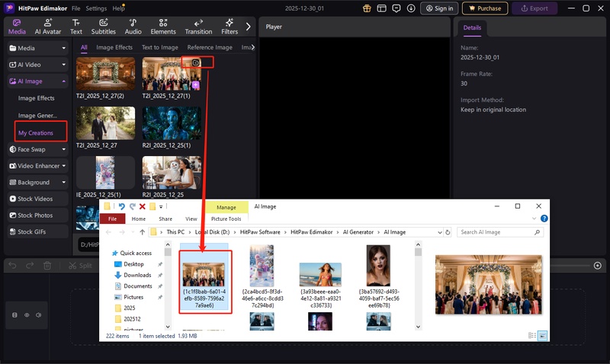The height and width of the screenshot is (364, 610).
Task: Click the Sign in button
Action: (x=439, y=8)
